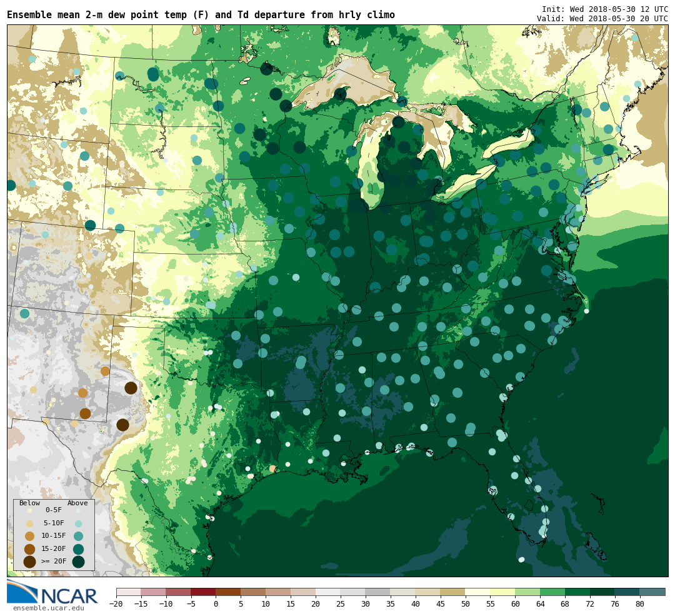Click the 'Above' legend heading

[x=77, y=503]
